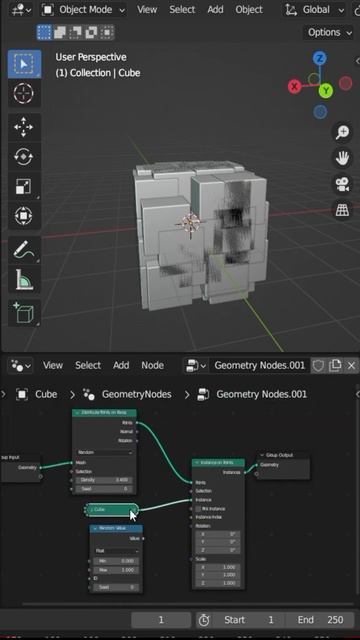Toggle the camera view icon
This screenshot has height=640, width=360.
click(342, 184)
